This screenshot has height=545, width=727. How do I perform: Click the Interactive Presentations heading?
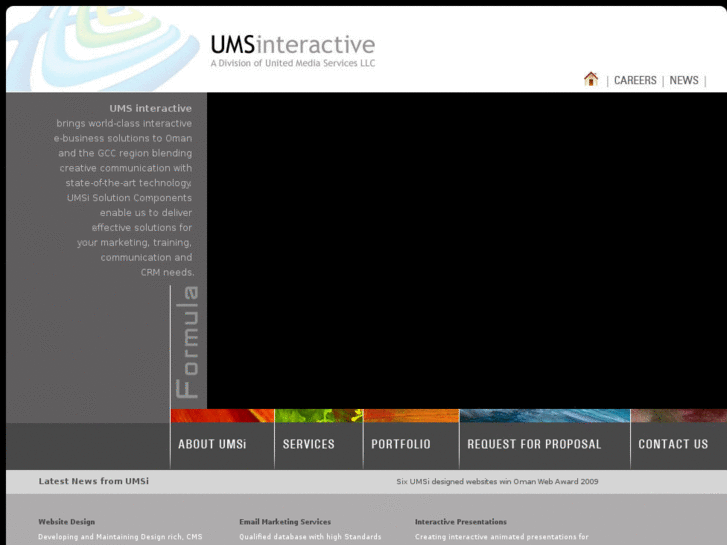(460, 522)
